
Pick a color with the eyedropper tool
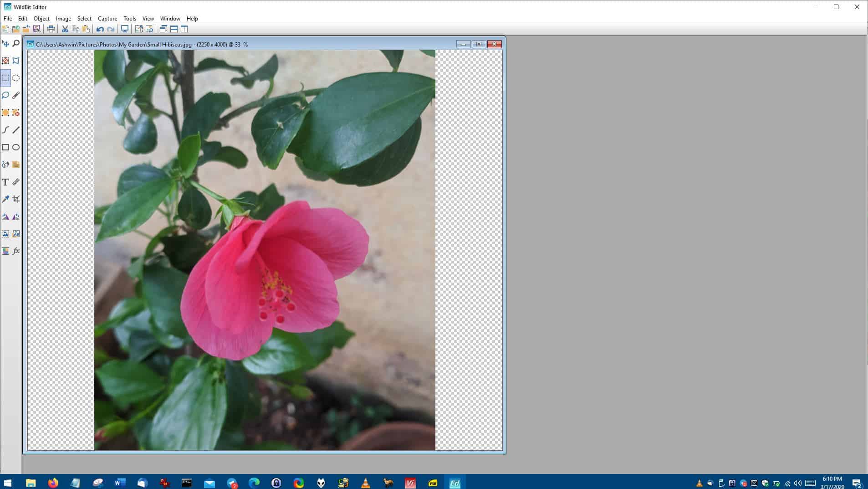point(5,199)
